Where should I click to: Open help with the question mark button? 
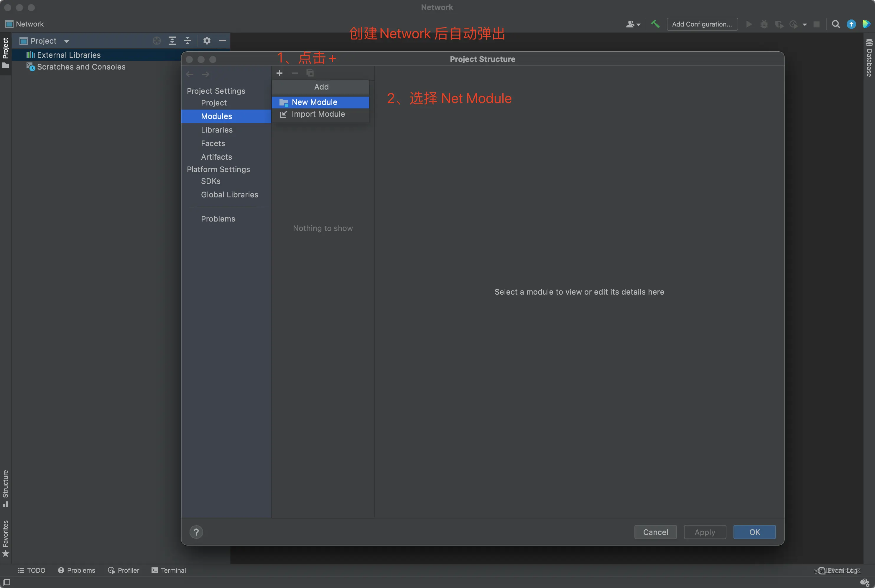click(196, 532)
